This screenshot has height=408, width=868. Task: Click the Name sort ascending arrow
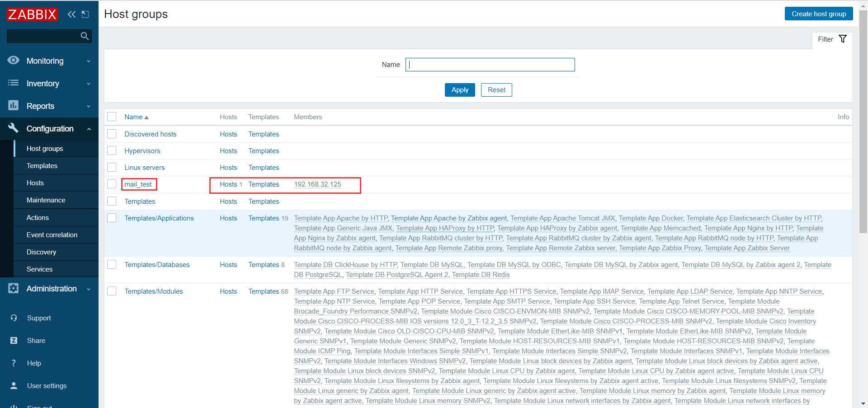(146, 117)
